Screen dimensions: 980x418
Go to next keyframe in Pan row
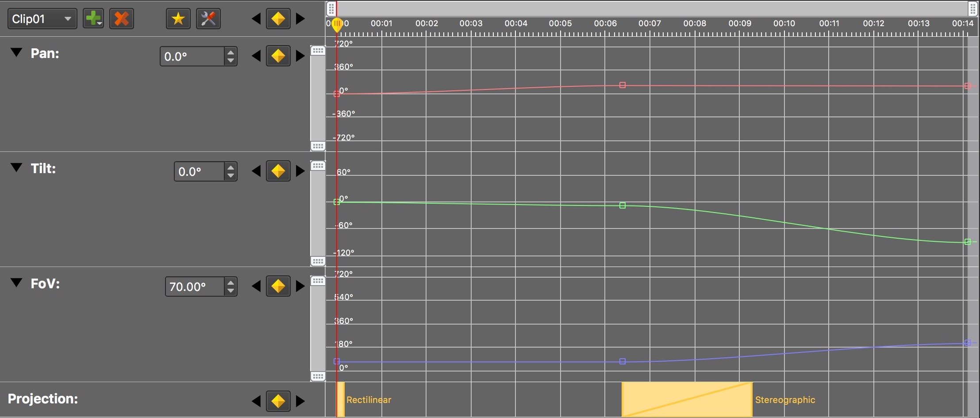[300, 56]
